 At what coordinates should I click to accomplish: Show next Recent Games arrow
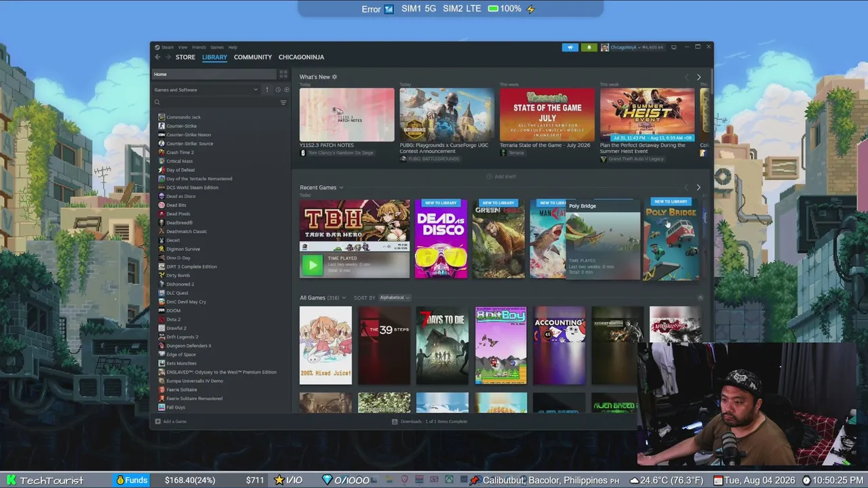(x=698, y=188)
